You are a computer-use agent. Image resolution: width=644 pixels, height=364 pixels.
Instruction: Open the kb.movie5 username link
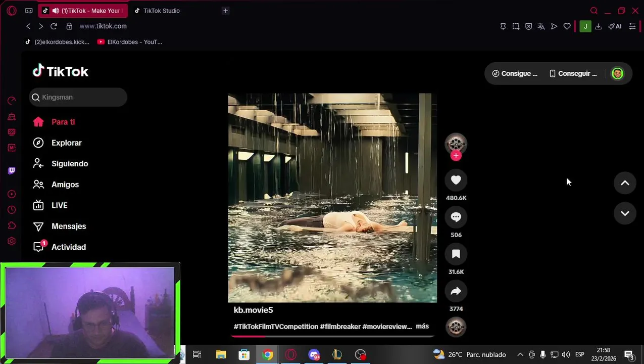[253, 310]
